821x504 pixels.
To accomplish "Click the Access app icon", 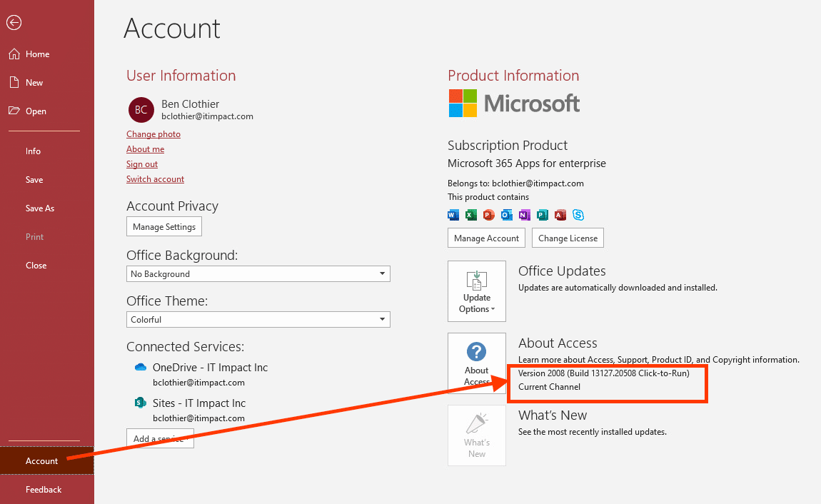I will (560, 215).
